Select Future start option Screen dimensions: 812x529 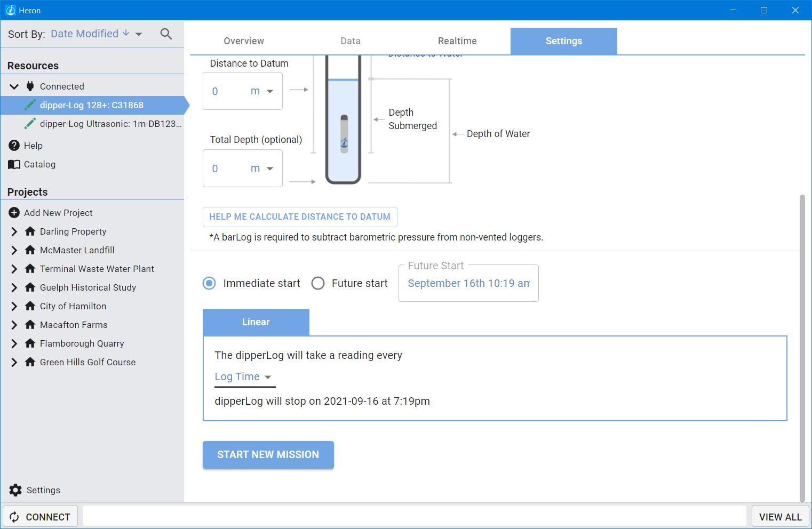318,283
